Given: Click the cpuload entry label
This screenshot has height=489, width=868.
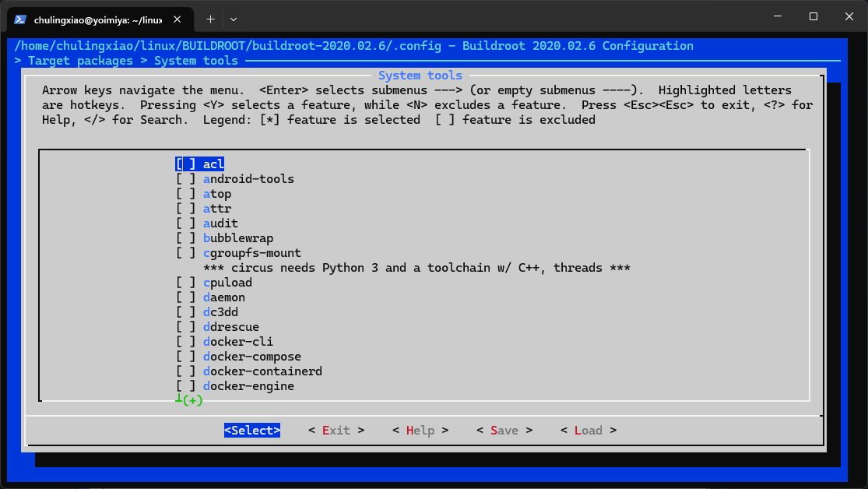Looking at the screenshot, I should (227, 283).
